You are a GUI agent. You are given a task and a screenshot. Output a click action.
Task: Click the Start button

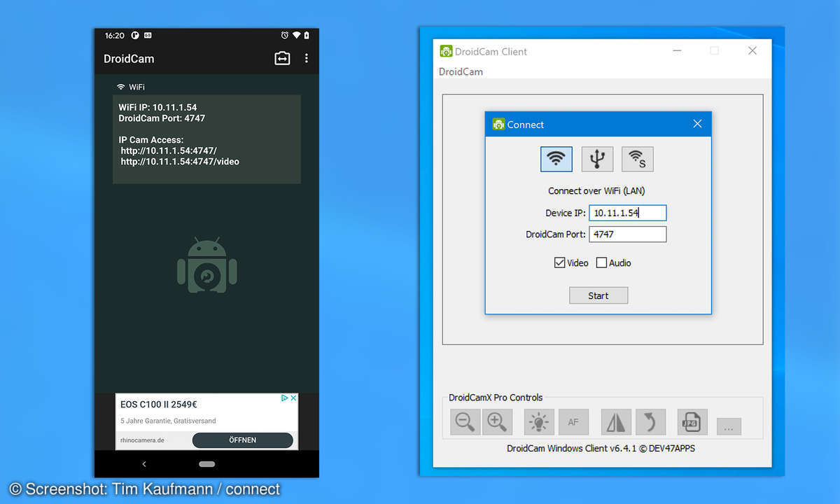[598, 295]
